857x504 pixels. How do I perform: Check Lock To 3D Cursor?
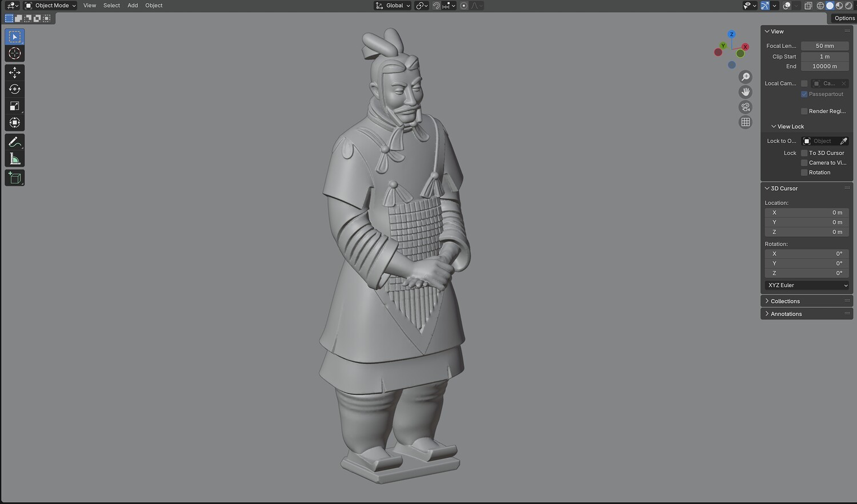804,153
